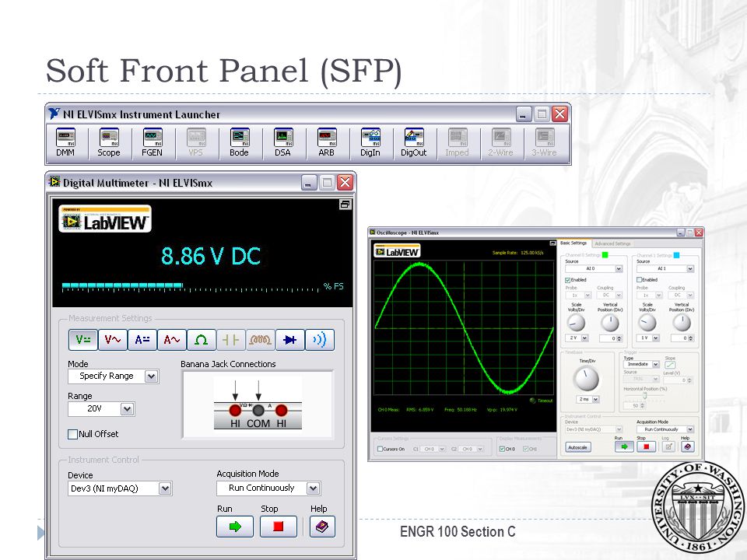Open the 2 ms Time/Div dropdown
The height and width of the screenshot is (560, 747).
(587, 399)
